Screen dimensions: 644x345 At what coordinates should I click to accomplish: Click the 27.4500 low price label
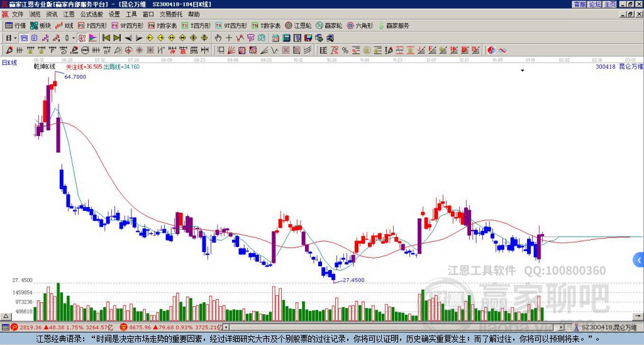[353, 280]
